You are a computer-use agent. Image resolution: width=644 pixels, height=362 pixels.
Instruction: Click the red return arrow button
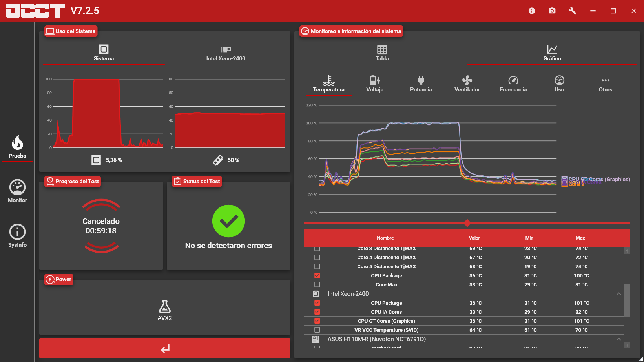165,348
